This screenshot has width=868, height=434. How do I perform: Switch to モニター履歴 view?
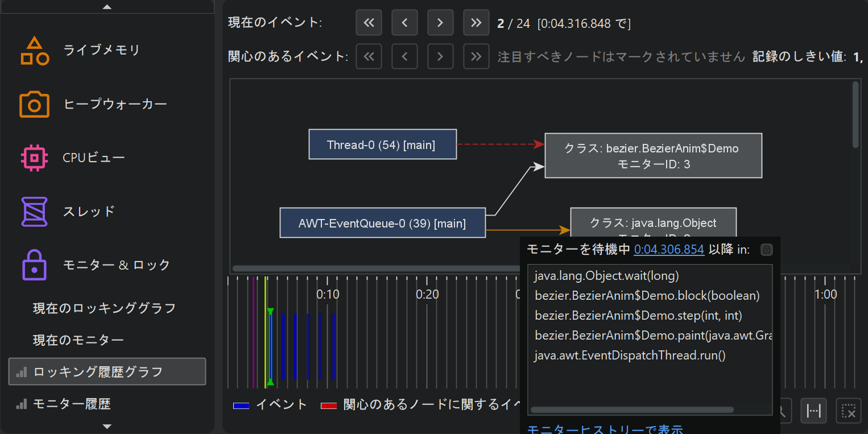tap(72, 404)
